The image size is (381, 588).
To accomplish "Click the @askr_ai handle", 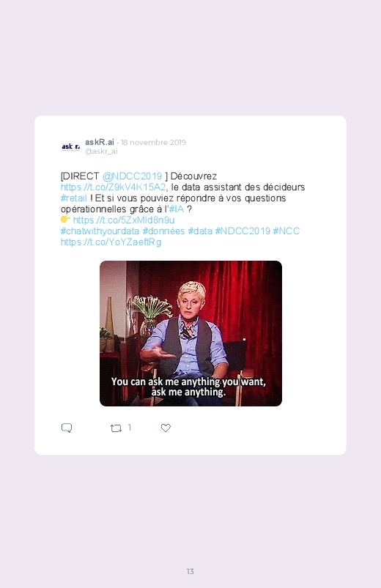I will coord(101,151).
